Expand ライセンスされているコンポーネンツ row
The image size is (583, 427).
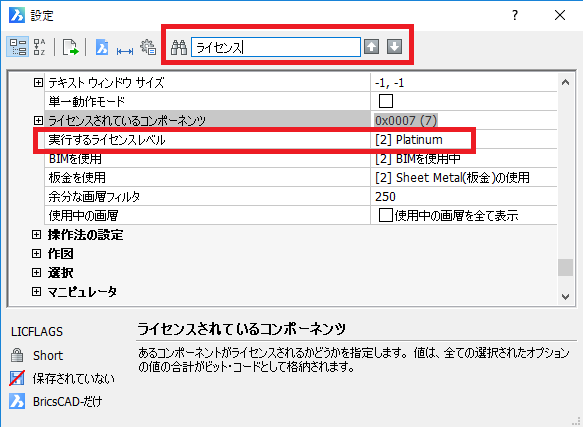pos(38,120)
